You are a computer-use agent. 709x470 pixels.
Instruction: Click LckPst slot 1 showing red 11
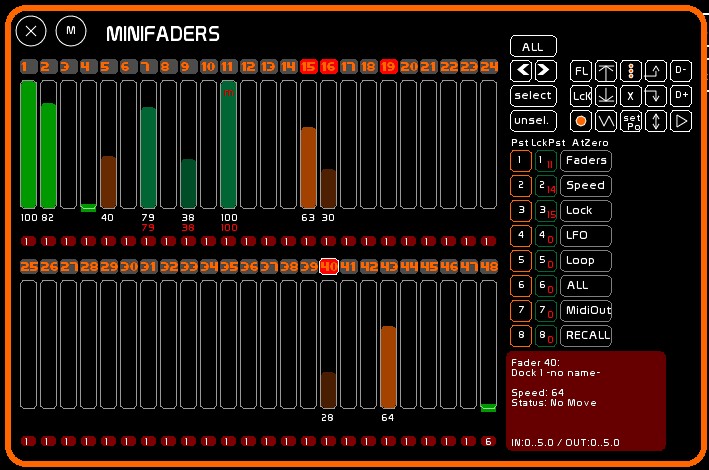pyautogui.click(x=546, y=161)
